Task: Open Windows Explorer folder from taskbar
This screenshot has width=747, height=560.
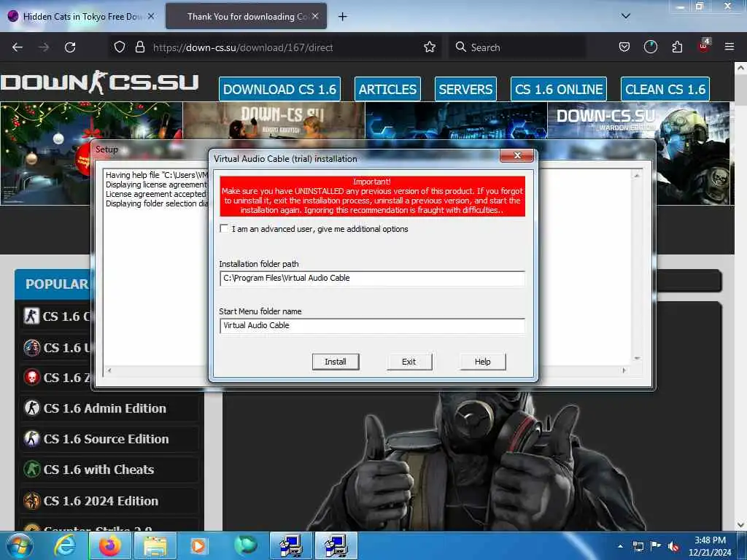Action: coord(155,545)
